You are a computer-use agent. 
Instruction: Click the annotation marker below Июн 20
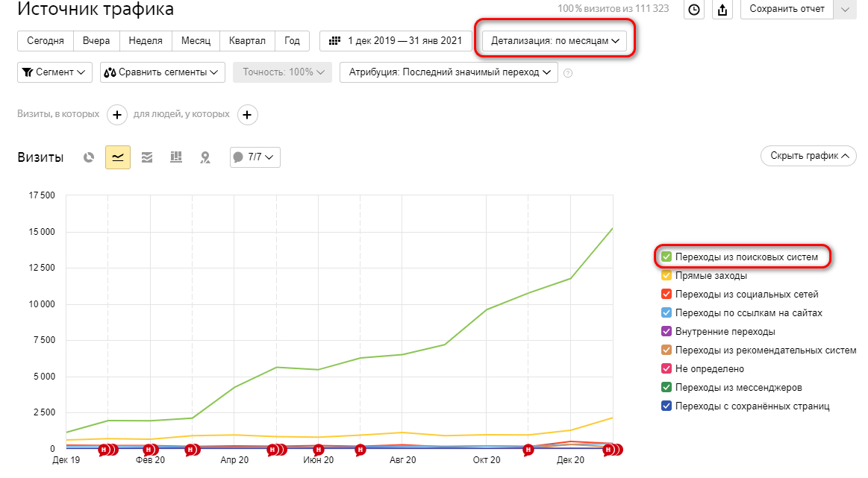pos(318,450)
